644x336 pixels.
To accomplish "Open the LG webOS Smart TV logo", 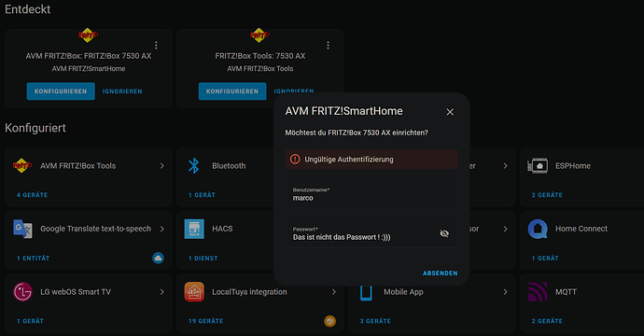I will coord(22,292).
